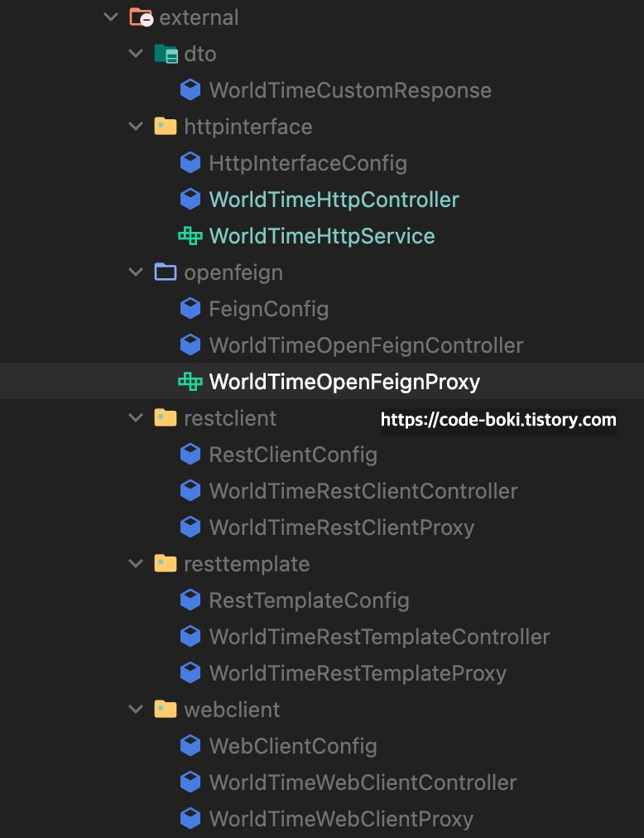Open HttpInterfaceConfig file
644x838 pixels.
[x=309, y=163]
